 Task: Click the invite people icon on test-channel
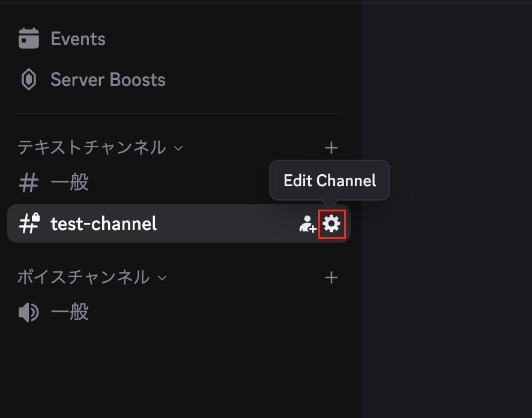tap(307, 224)
